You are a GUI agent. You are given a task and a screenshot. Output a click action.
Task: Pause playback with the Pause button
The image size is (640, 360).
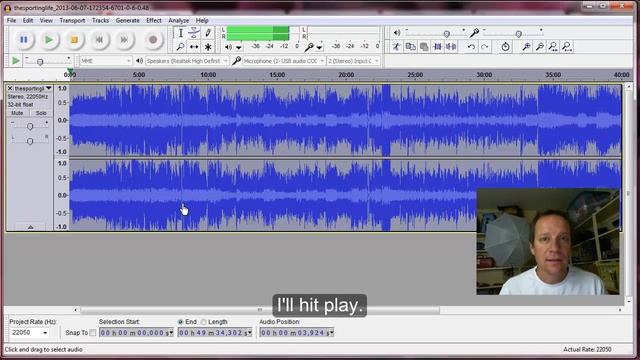24,40
